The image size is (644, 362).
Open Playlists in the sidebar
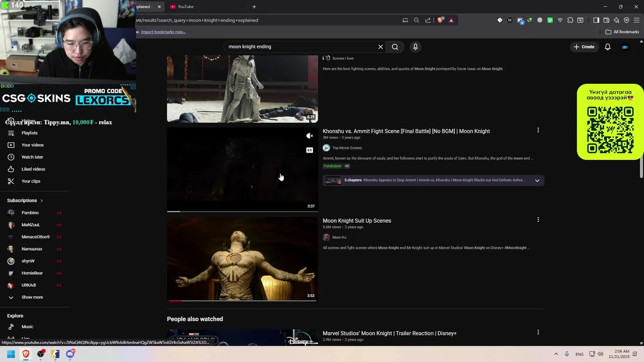tap(30, 133)
